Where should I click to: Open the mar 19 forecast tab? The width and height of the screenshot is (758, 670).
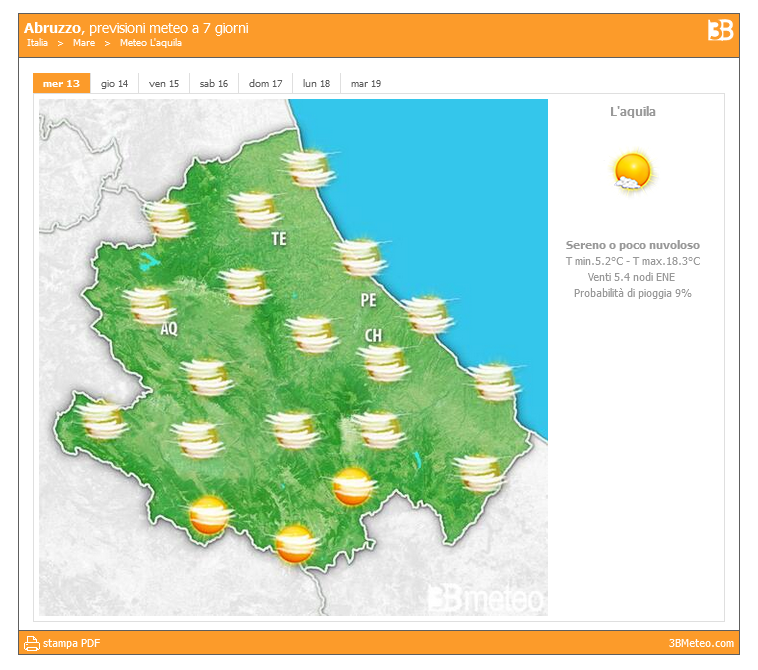tap(366, 84)
